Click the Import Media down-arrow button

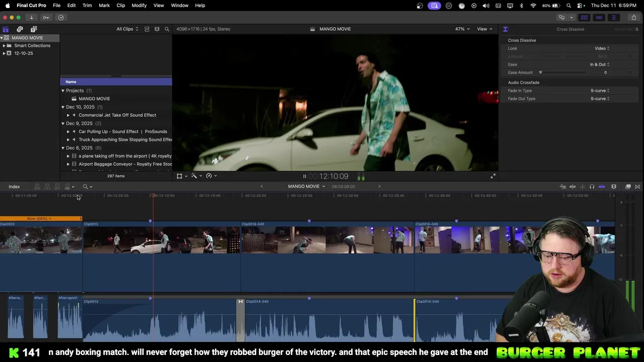pos(31,18)
